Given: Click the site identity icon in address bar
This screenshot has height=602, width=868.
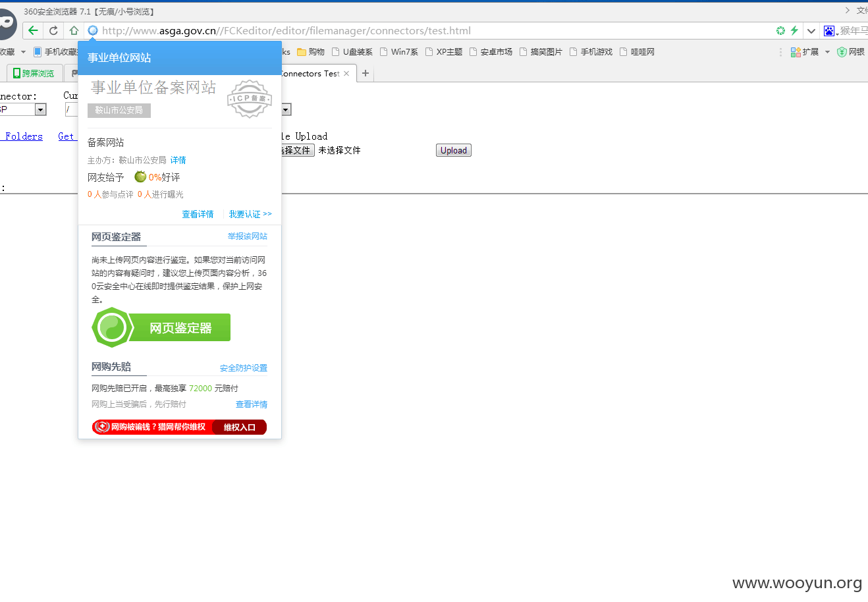Looking at the screenshot, I should tap(93, 30).
